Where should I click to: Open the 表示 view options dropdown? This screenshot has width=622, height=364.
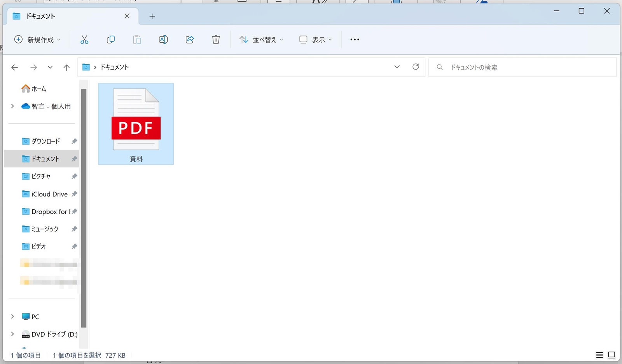315,39
